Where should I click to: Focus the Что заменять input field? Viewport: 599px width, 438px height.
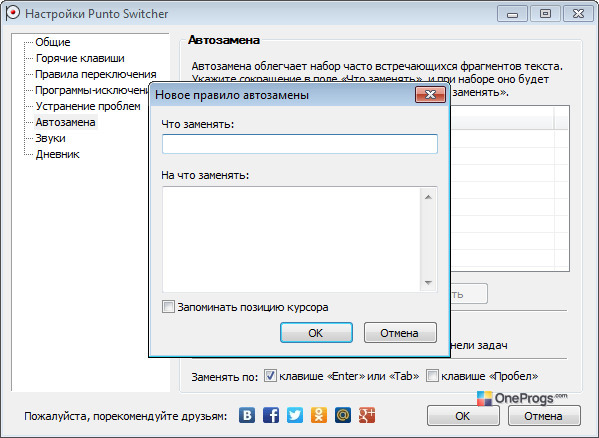(300, 144)
